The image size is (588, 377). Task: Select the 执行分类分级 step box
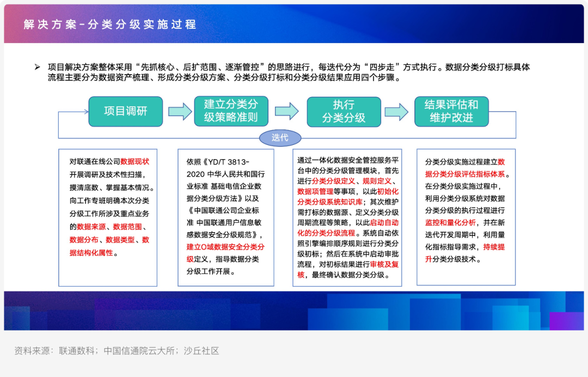344,112
